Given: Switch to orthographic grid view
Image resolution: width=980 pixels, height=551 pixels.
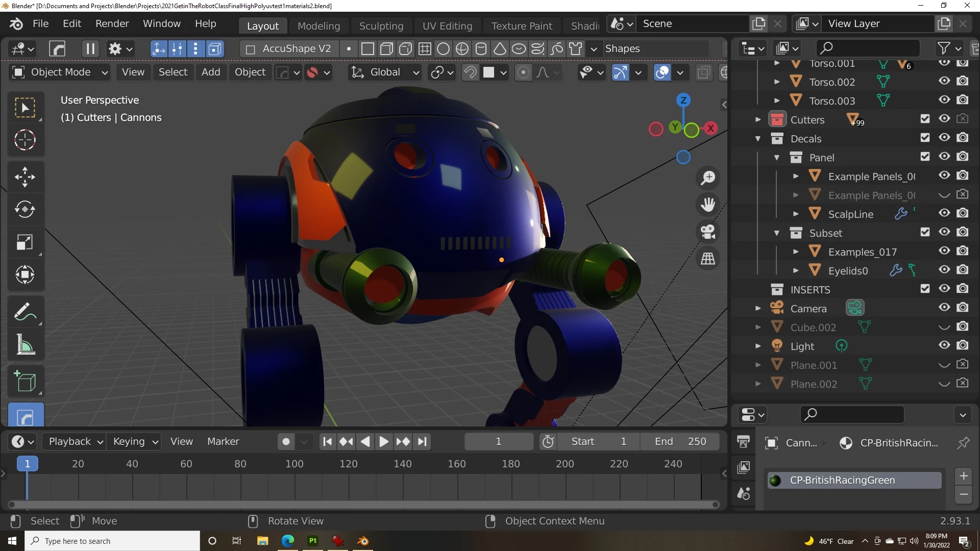Looking at the screenshot, I should 708,259.
